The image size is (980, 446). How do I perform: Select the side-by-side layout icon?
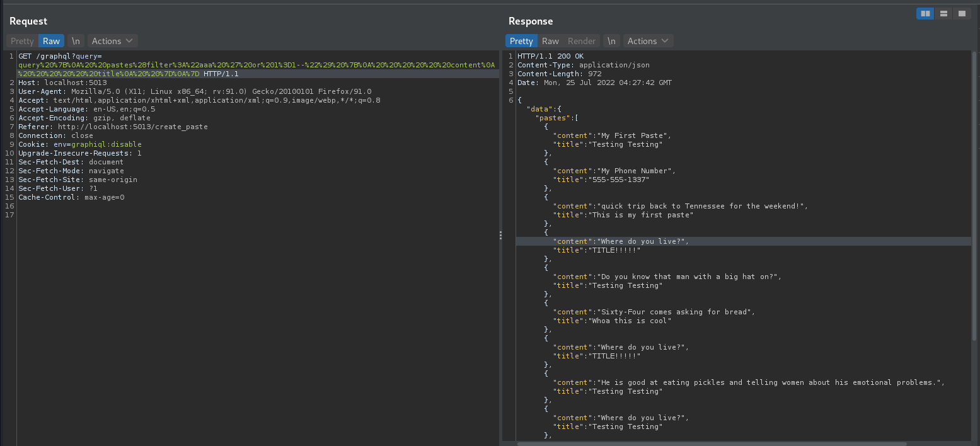(x=925, y=13)
